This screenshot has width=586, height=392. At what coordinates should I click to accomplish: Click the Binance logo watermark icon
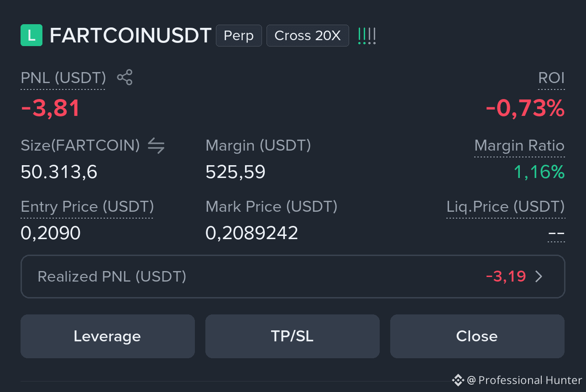tap(458, 380)
